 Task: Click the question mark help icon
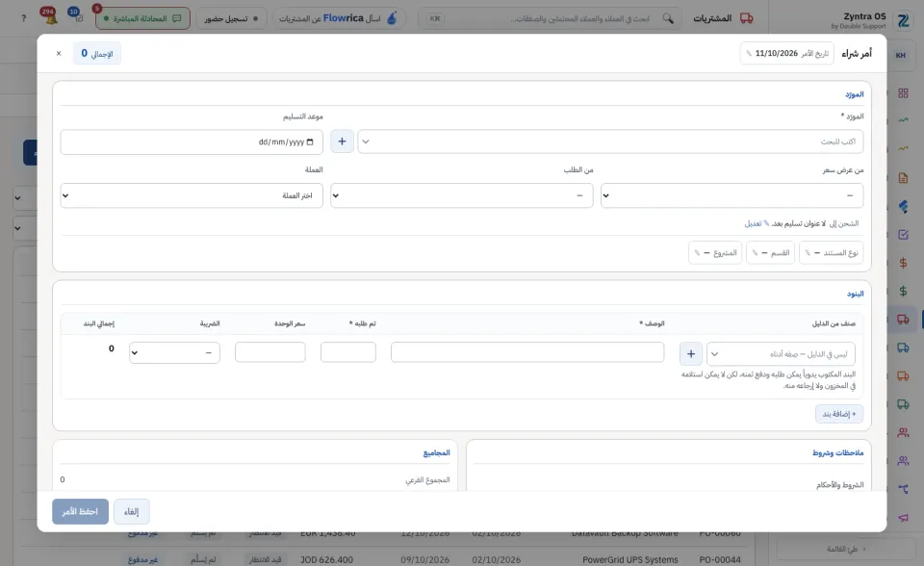click(x=23, y=18)
